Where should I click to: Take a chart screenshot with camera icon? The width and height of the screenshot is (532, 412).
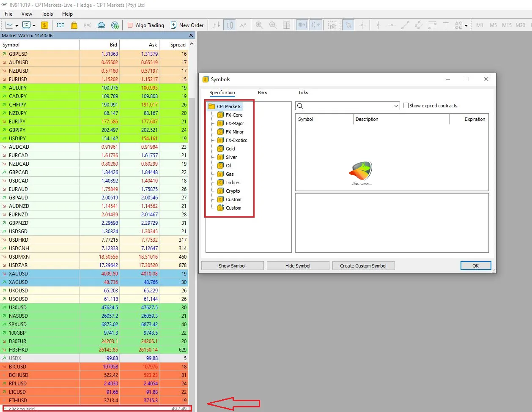pyautogui.click(x=333, y=25)
